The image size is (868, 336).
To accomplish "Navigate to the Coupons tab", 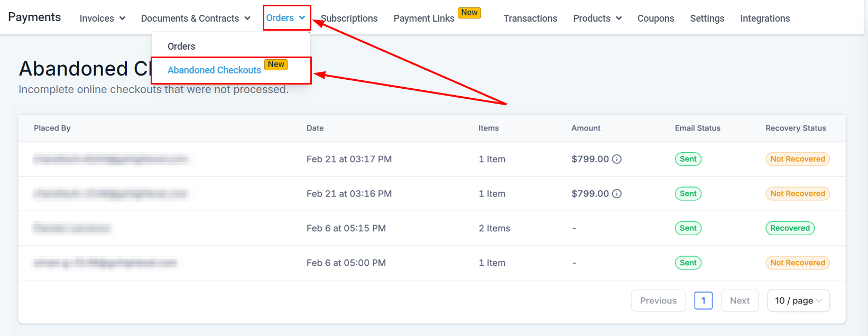I will coord(655,18).
